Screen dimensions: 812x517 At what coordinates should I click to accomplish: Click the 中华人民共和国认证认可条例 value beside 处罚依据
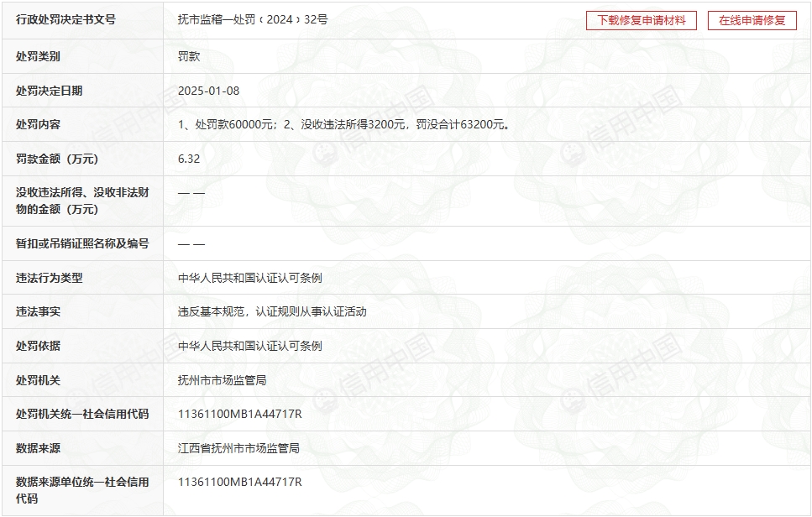click(x=250, y=346)
